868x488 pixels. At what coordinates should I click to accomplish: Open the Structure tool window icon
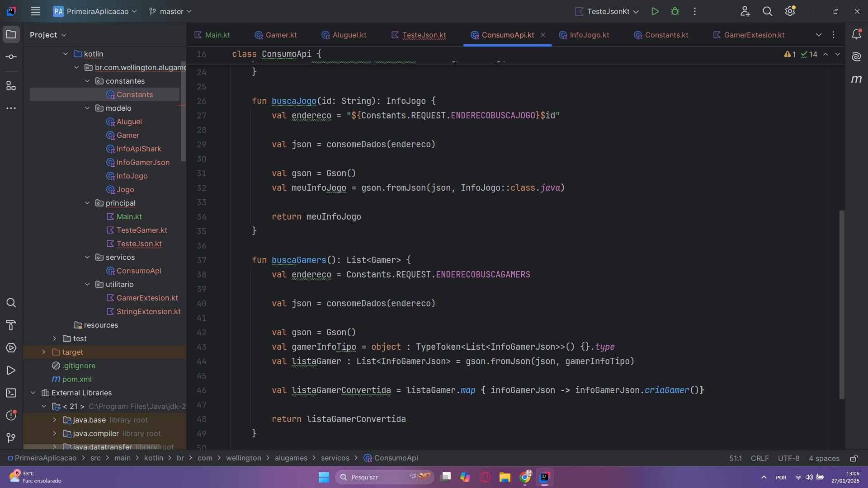tap(11, 86)
